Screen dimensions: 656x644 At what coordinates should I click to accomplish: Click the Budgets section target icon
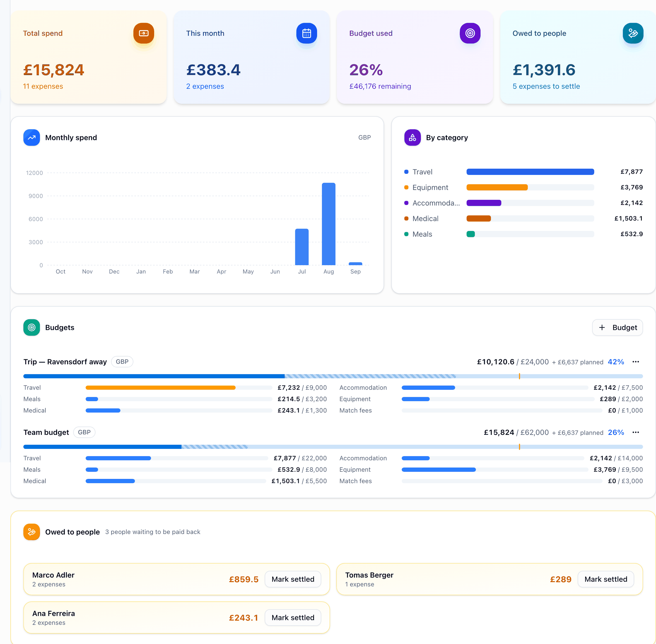(x=31, y=327)
